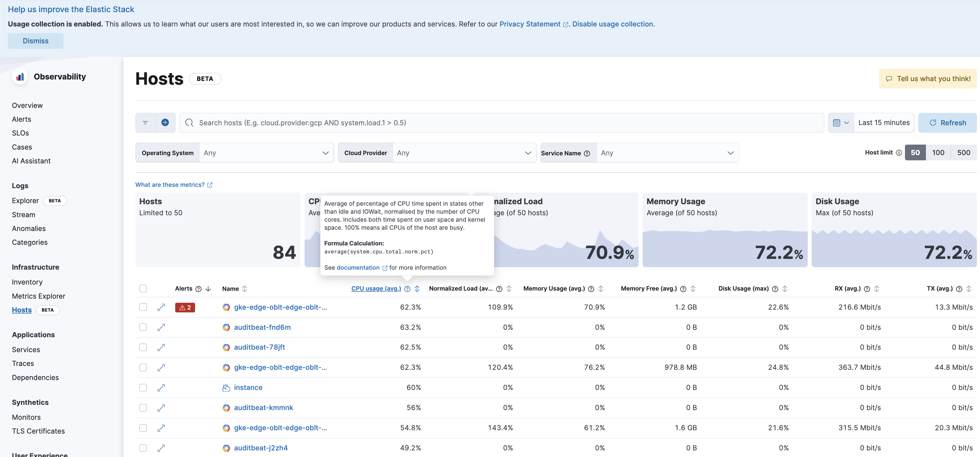Select checkbox for auditbeat-kmmnk row
Image resolution: width=980 pixels, height=457 pixels.
[x=143, y=408]
